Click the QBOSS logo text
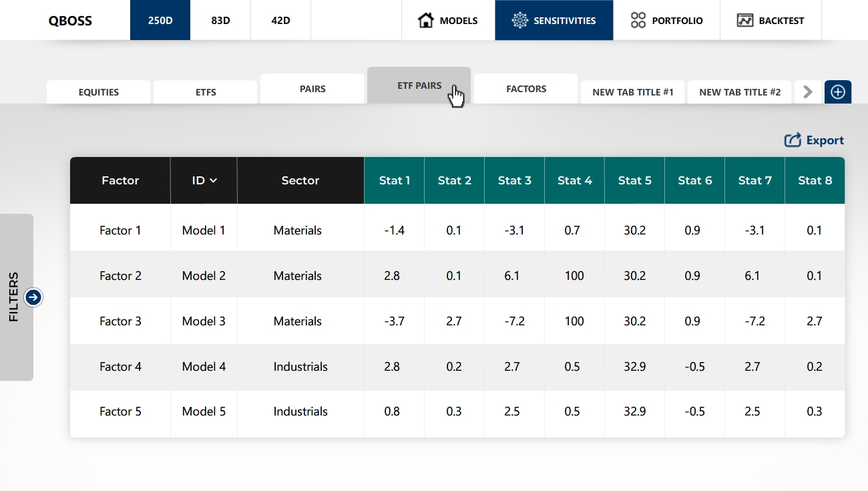Image resolution: width=868 pixels, height=491 pixels. pos(70,21)
